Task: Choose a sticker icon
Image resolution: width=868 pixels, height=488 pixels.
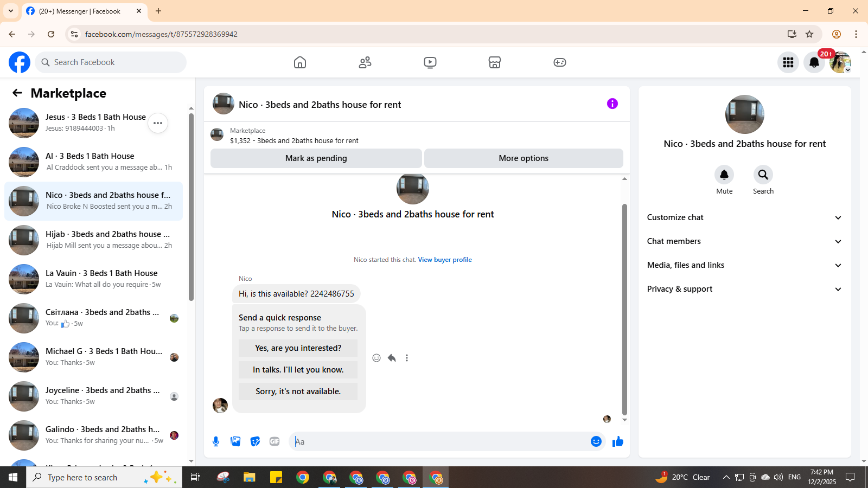Action: [x=255, y=441]
